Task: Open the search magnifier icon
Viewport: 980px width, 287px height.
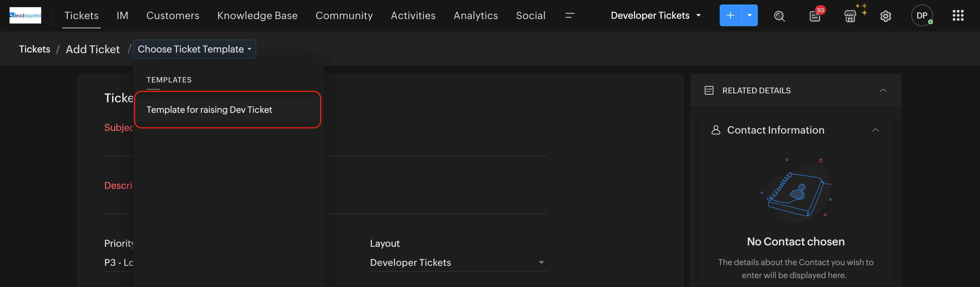Action: [x=779, y=16]
